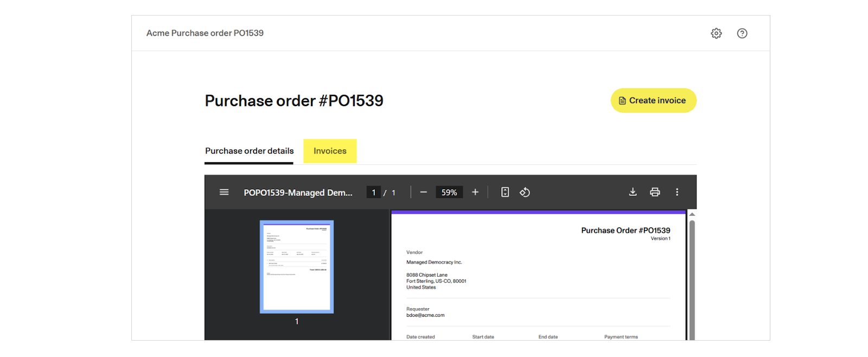868x357 pixels.
Task: Click the Start date label
Action: 483,337
